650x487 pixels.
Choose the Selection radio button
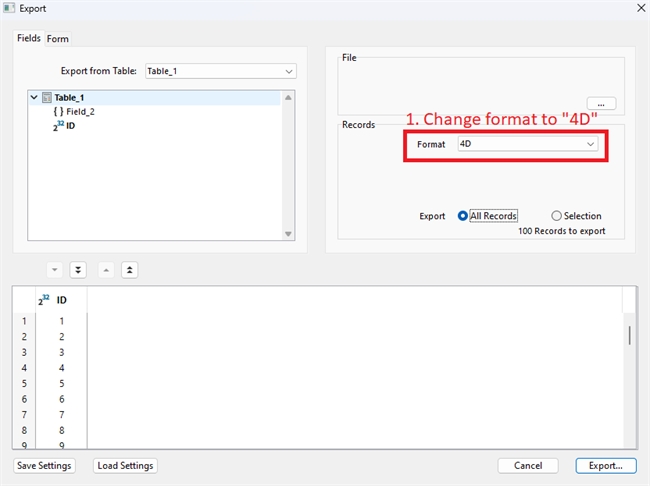coord(556,216)
